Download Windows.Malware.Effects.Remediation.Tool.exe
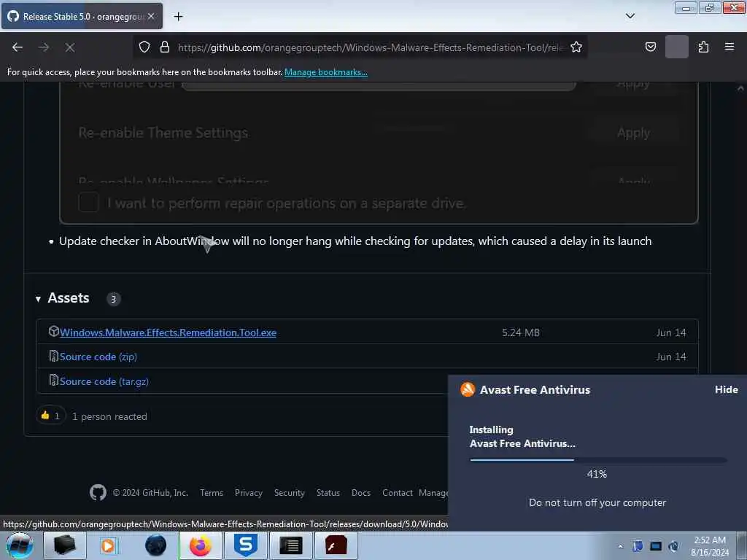 168,332
